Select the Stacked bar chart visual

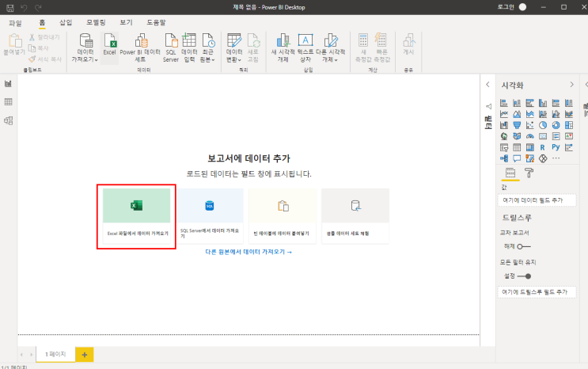[x=504, y=103]
